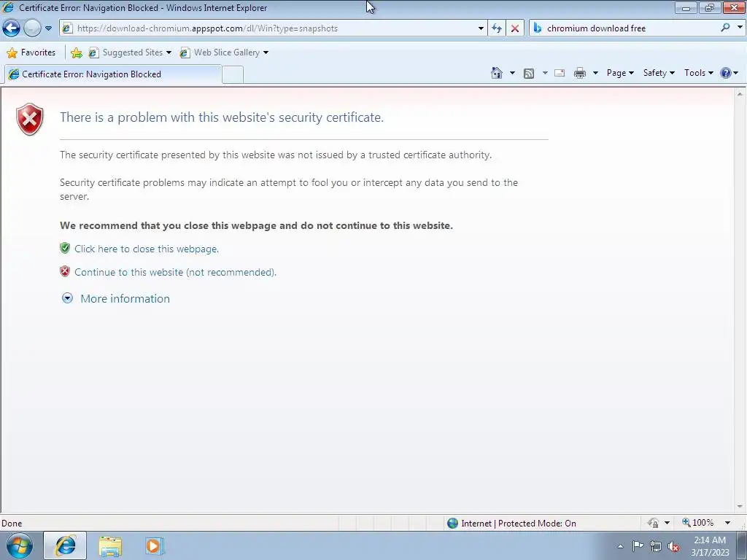This screenshot has width=747, height=560.
Task: Click the network tray icon
Action: click(x=656, y=546)
